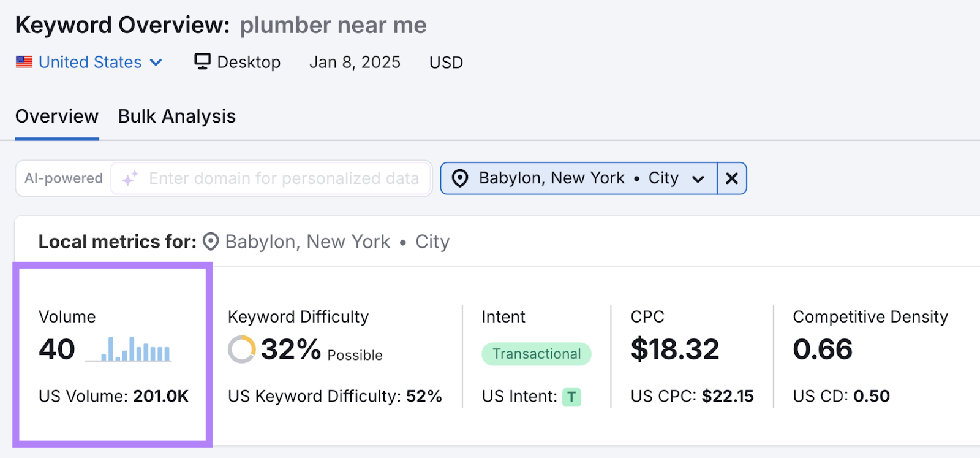This screenshot has width=980, height=458.
Task: Open the USD currency selector
Action: pyautogui.click(x=445, y=62)
